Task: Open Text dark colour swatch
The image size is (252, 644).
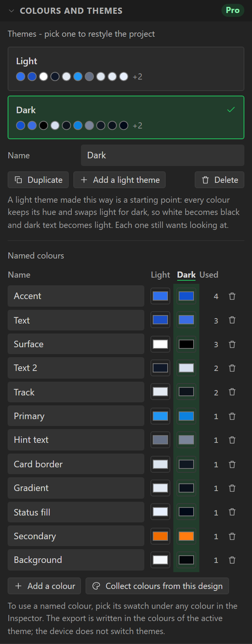Action: pyautogui.click(x=186, y=320)
